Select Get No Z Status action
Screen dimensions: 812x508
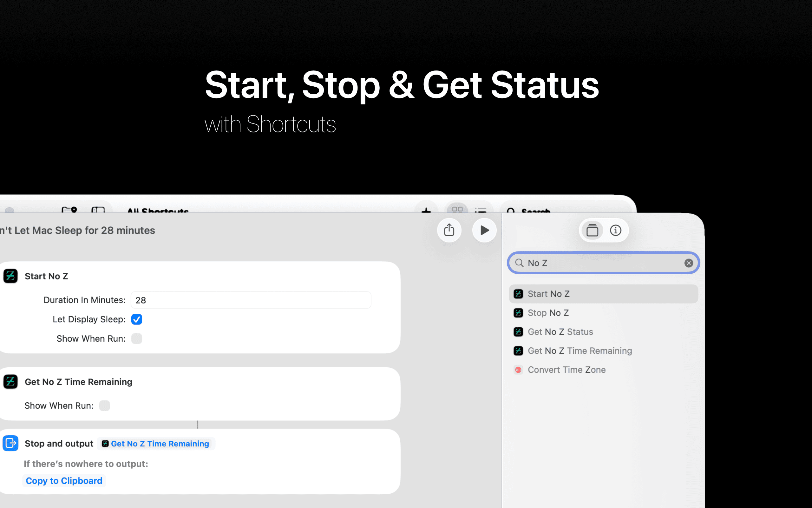[603, 332]
